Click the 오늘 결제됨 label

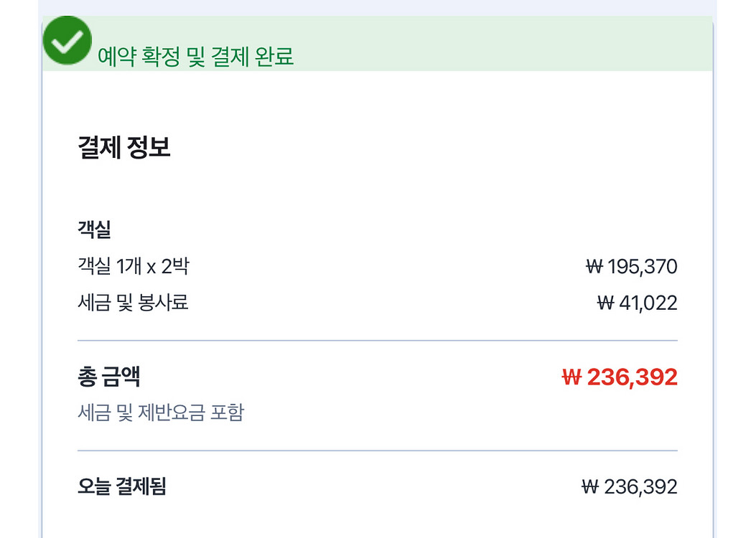click(x=121, y=487)
